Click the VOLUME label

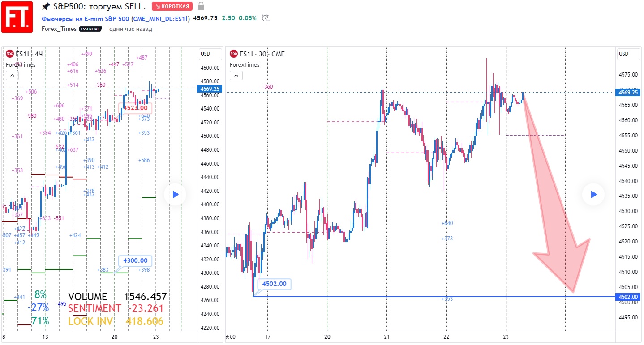[87, 297]
